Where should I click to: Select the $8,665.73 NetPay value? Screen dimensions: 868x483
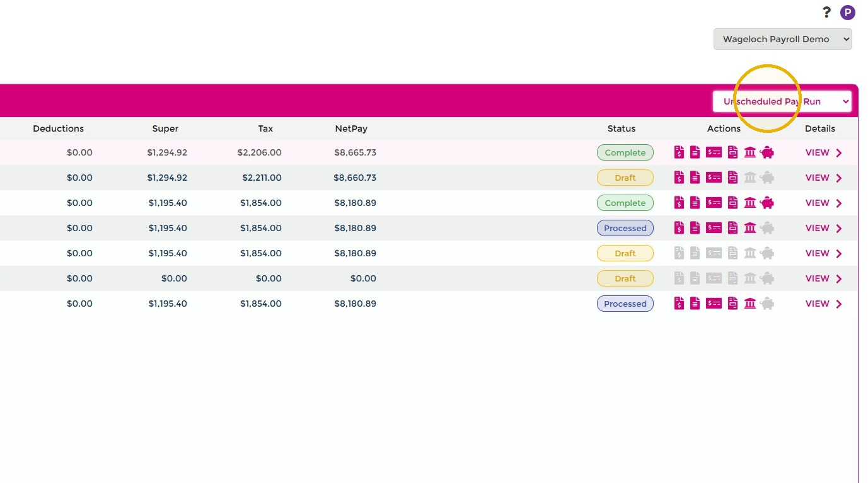pos(356,152)
